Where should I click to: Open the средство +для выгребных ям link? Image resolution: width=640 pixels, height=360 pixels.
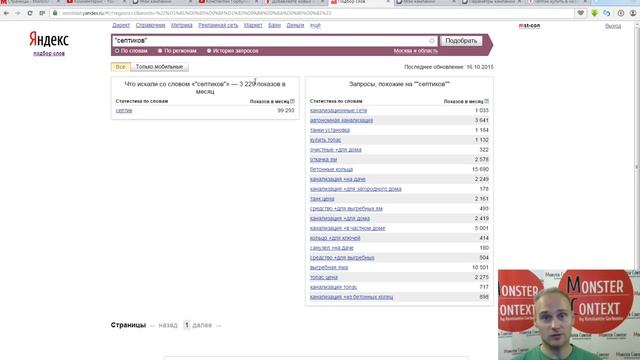(x=346, y=209)
